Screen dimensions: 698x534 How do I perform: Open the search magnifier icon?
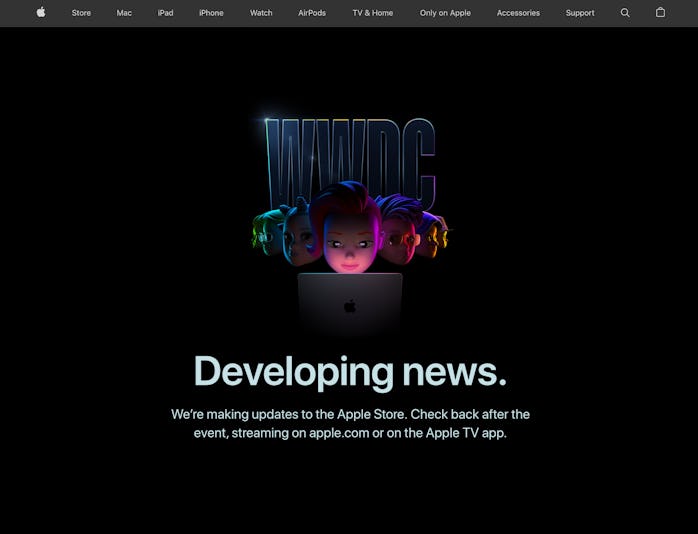625,13
